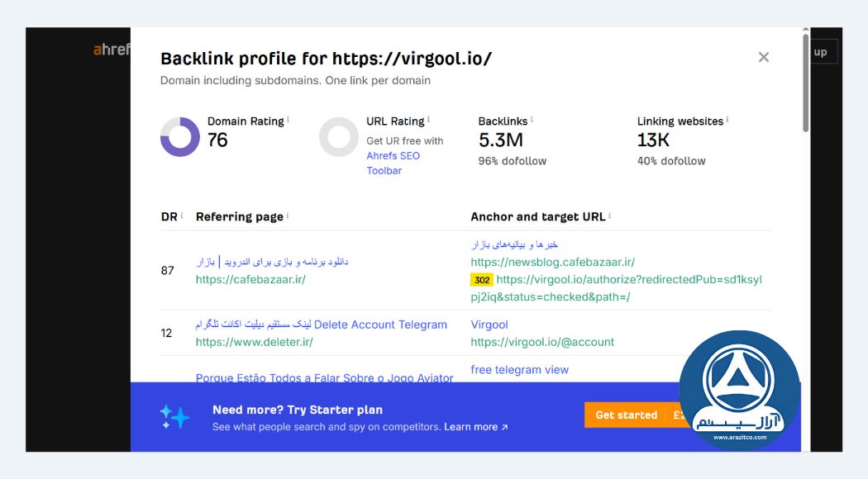Open the https://www.deleter.ir link
This screenshot has width=868, height=479.
[x=253, y=341]
